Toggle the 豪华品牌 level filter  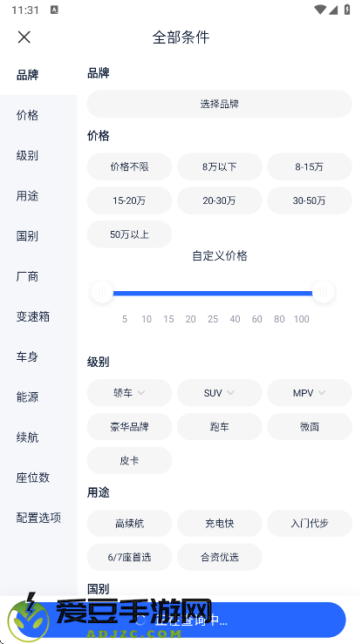coord(129,427)
